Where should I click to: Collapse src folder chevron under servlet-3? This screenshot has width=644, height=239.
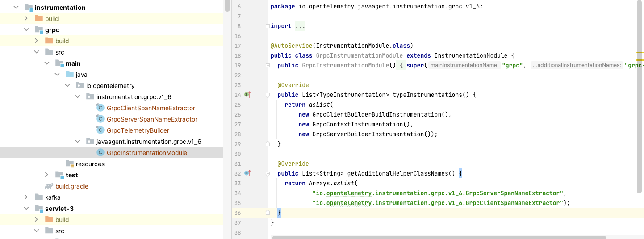(36, 231)
